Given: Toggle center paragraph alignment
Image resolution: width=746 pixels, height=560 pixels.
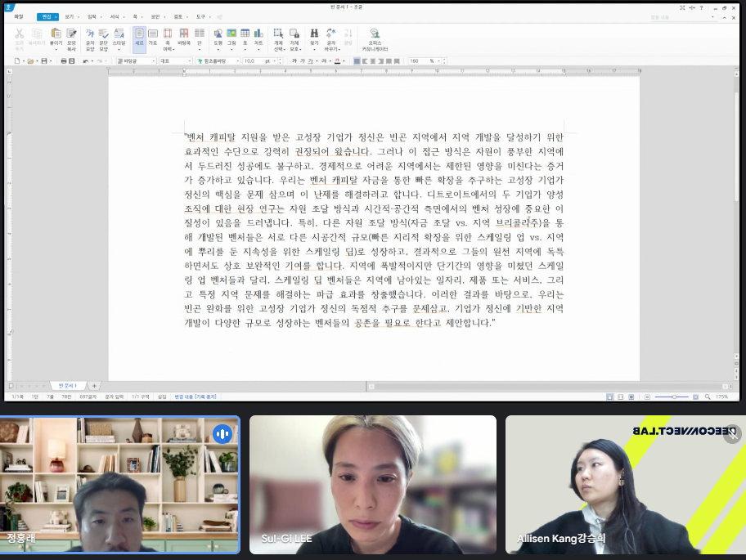Looking at the screenshot, I should click(373, 60).
